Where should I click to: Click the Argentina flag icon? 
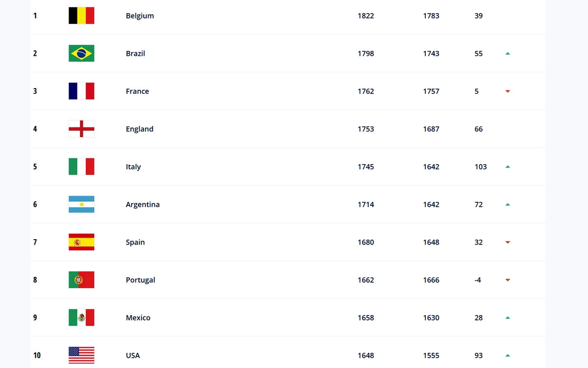point(81,204)
